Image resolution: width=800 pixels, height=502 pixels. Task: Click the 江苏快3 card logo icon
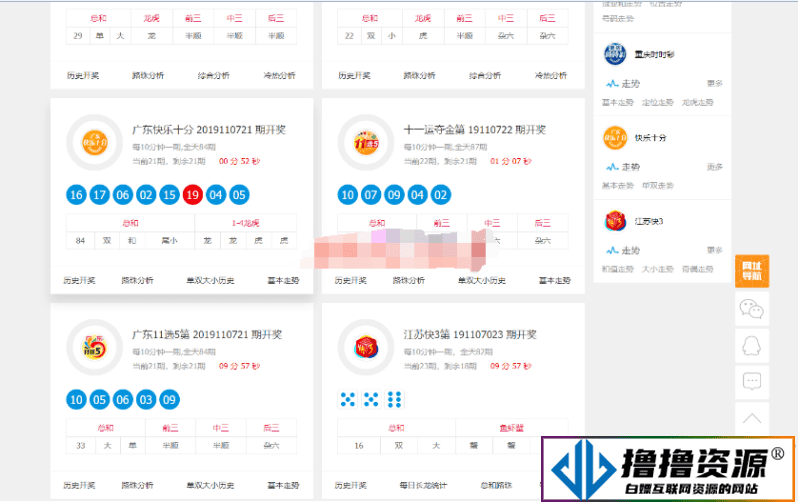[366, 347]
